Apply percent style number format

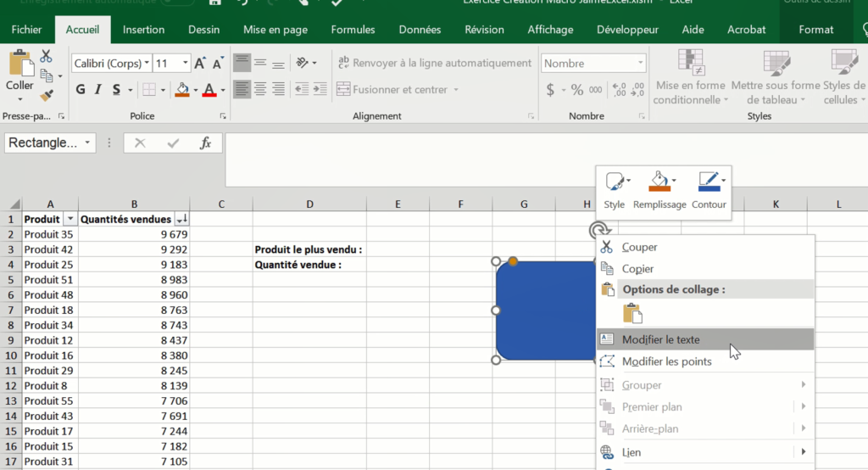point(576,89)
